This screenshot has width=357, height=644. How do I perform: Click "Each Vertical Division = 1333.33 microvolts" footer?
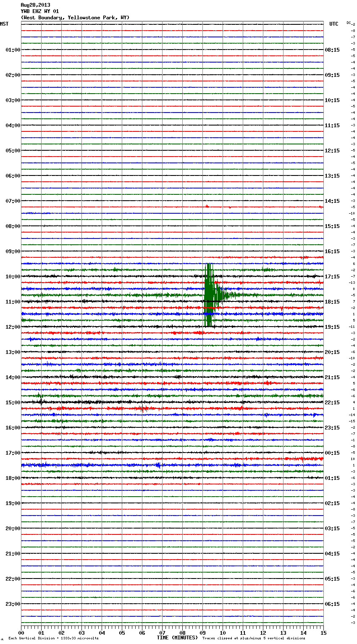[x=53, y=639]
